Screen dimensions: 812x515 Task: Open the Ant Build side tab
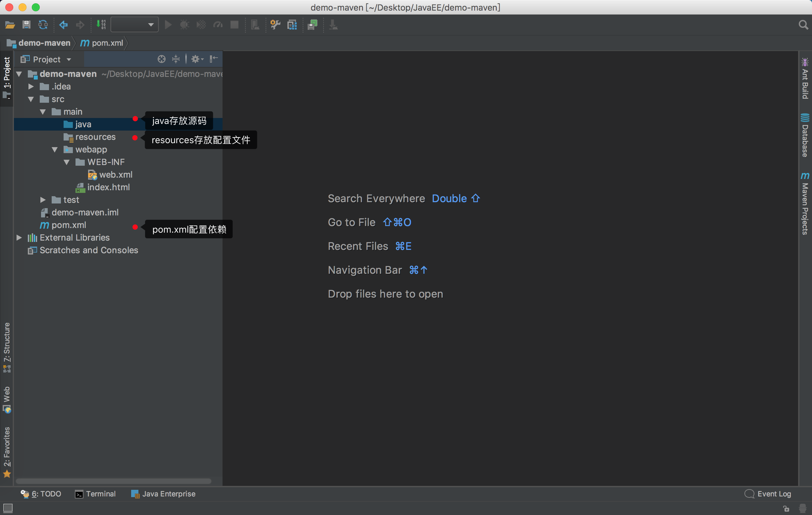(x=805, y=78)
